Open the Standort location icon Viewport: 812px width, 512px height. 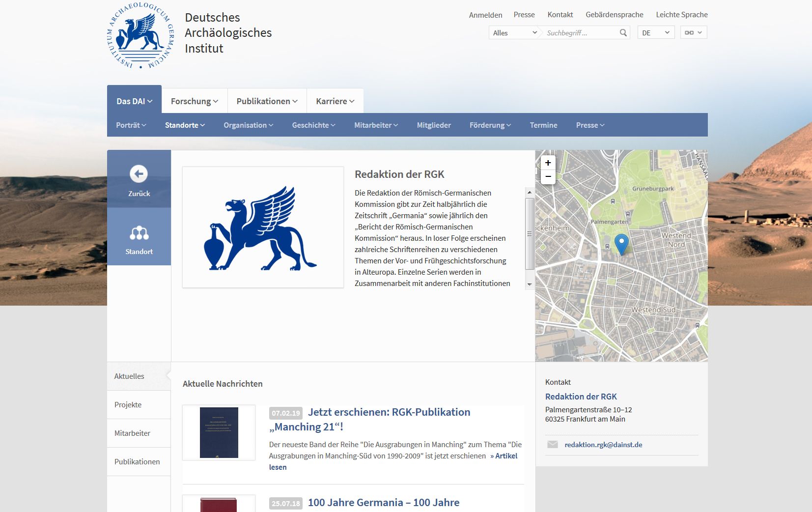click(x=139, y=232)
